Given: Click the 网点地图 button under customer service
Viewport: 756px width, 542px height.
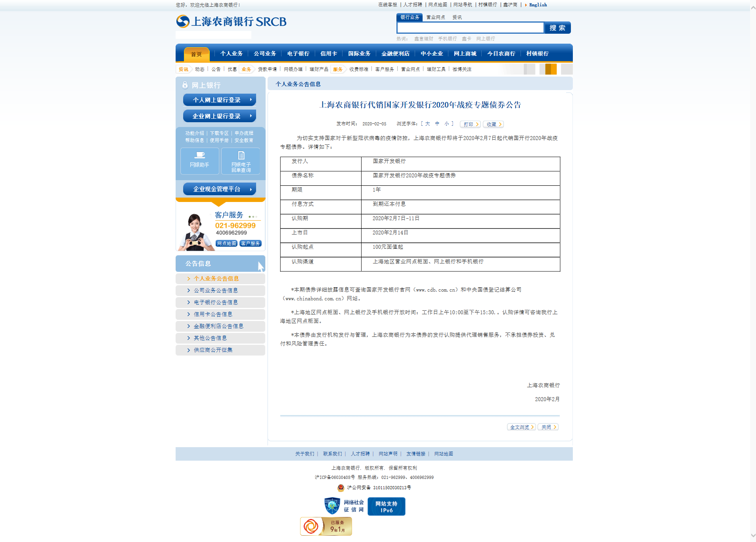Looking at the screenshot, I should (226, 243).
